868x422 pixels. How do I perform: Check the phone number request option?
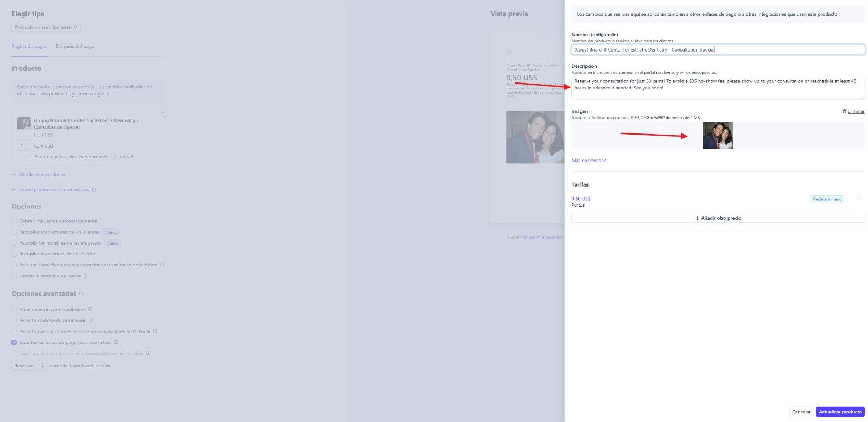pos(14,265)
